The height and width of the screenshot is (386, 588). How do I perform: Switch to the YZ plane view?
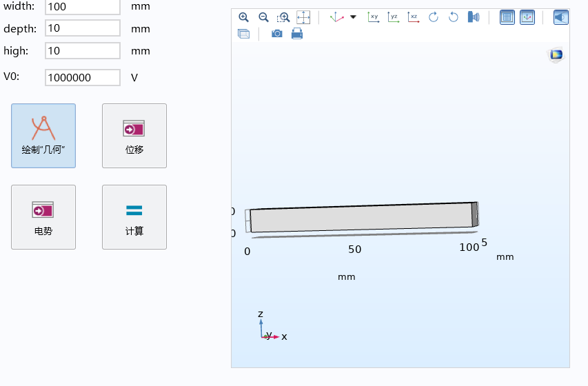pyautogui.click(x=393, y=17)
